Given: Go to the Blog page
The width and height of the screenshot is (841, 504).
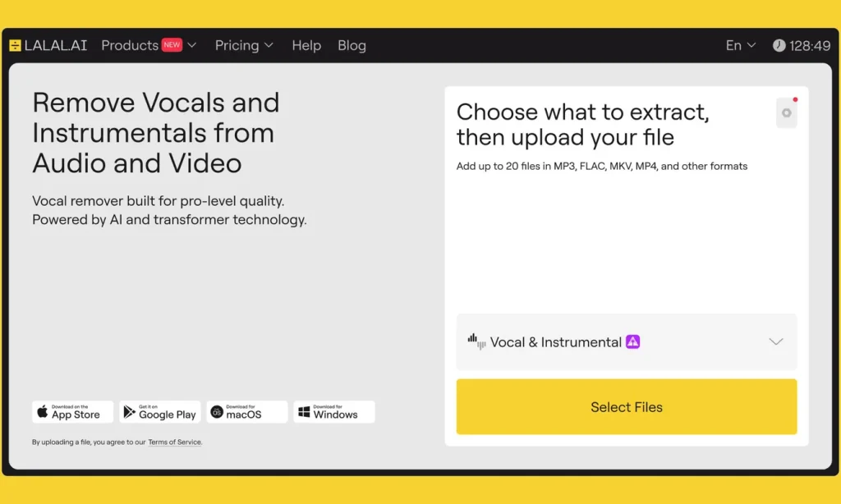Looking at the screenshot, I should coord(352,46).
